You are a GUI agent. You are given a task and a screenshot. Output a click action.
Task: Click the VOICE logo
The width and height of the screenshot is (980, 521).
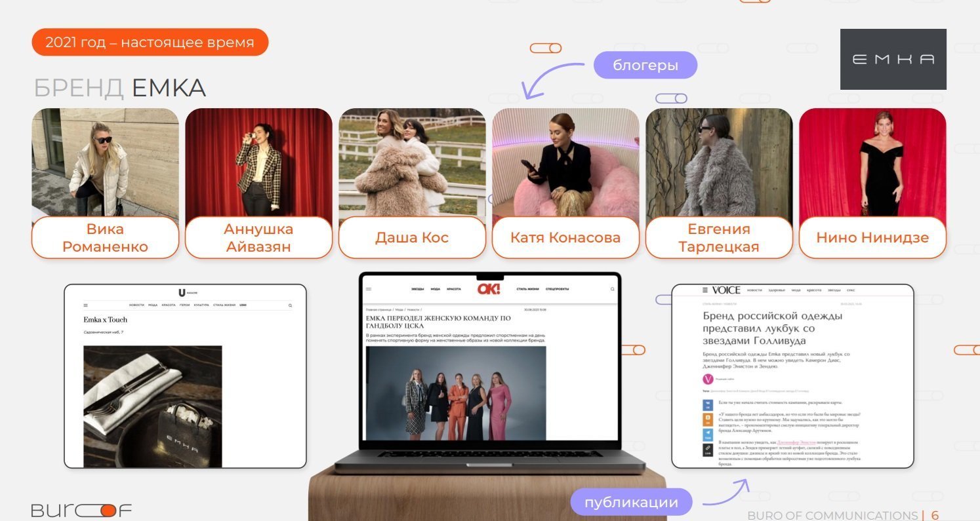(726, 290)
